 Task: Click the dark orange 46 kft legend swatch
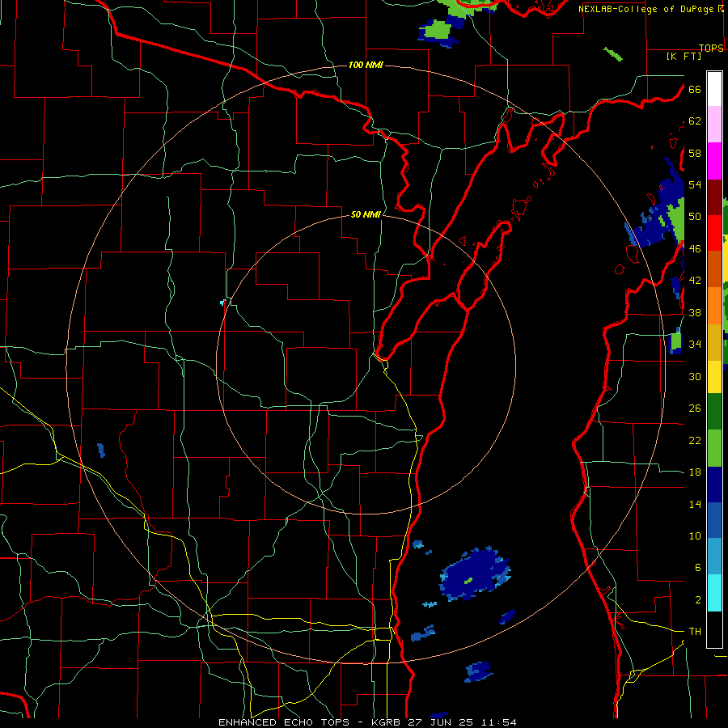[x=714, y=269]
